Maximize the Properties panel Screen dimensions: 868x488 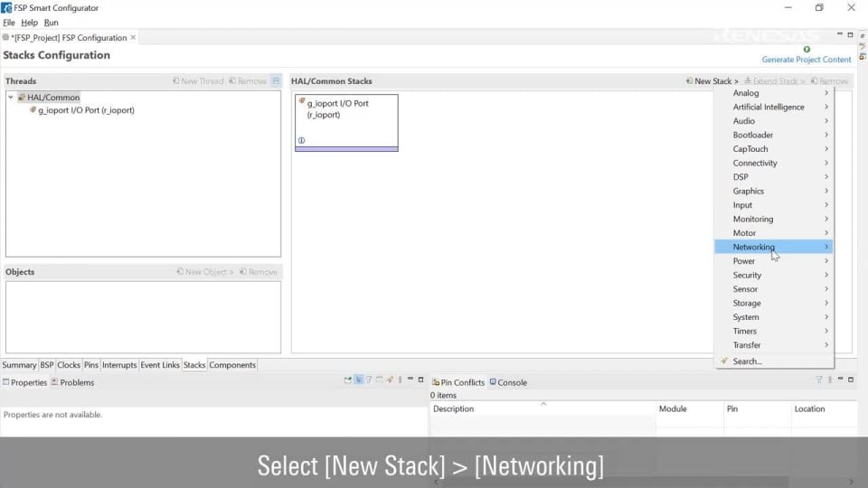pyautogui.click(x=420, y=380)
